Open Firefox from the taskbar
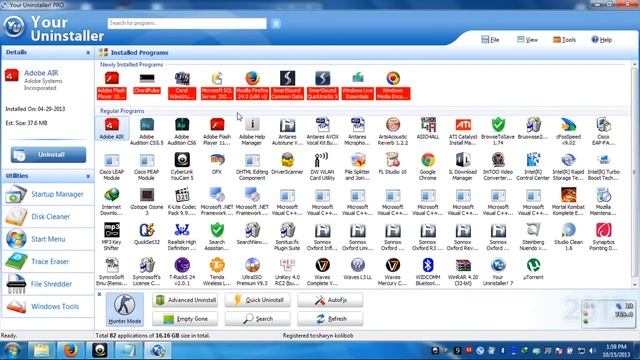Image resolution: width=640 pixels, height=360 pixels. (x=71, y=350)
